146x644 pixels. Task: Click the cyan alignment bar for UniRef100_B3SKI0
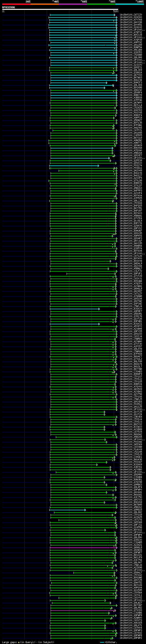tap(75, 309)
